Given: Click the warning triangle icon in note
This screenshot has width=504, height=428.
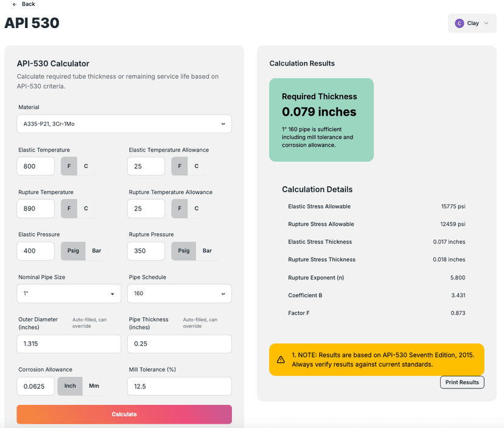Looking at the screenshot, I should (x=281, y=359).
